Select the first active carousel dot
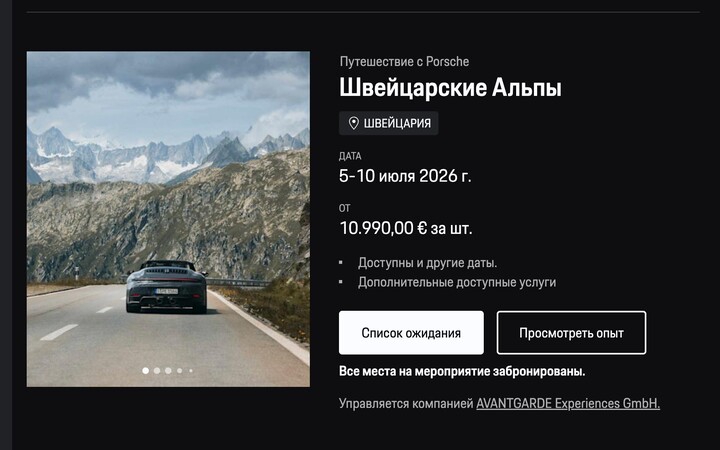Screen dimensions: 720x450 pyautogui.click(x=146, y=371)
